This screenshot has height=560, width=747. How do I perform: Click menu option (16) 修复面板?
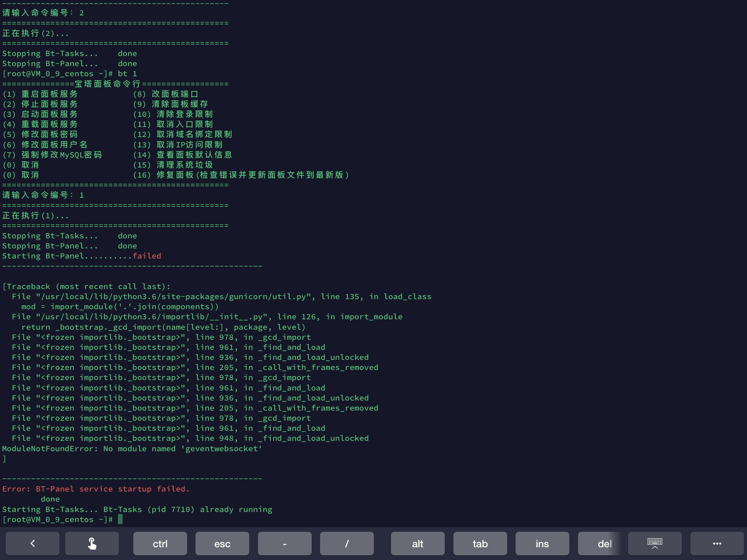pyautogui.click(x=241, y=175)
